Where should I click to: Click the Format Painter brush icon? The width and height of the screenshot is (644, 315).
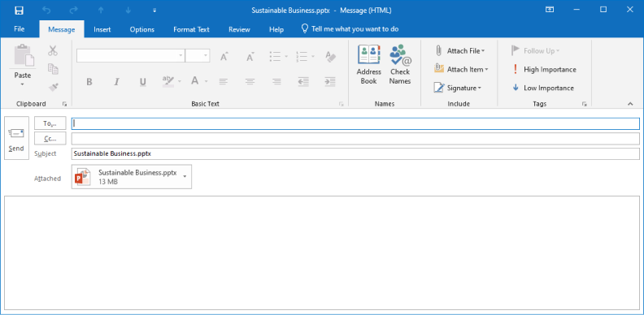pyautogui.click(x=53, y=87)
